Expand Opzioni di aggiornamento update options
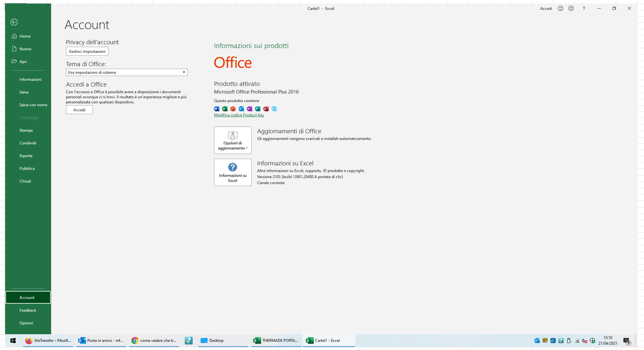The height and width of the screenshot is (350, 644). coord(233,140)
